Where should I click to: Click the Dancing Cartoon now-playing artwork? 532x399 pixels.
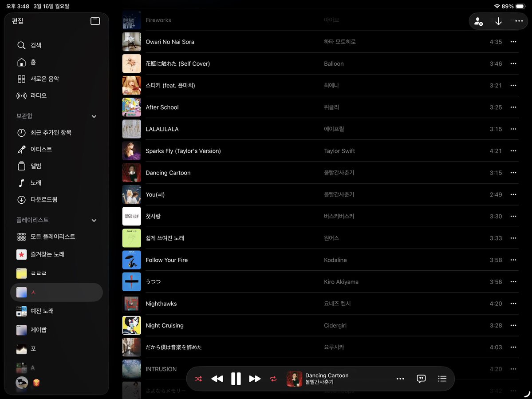coord(294,379)
